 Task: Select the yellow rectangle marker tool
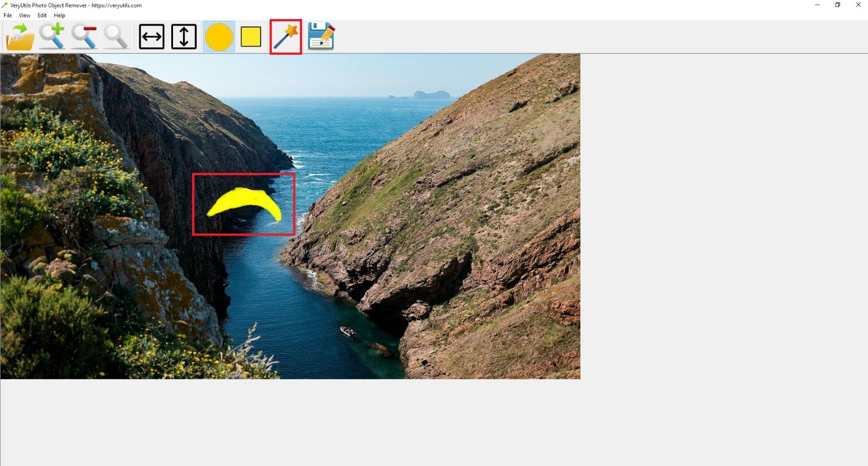click(x=251, y=37)
